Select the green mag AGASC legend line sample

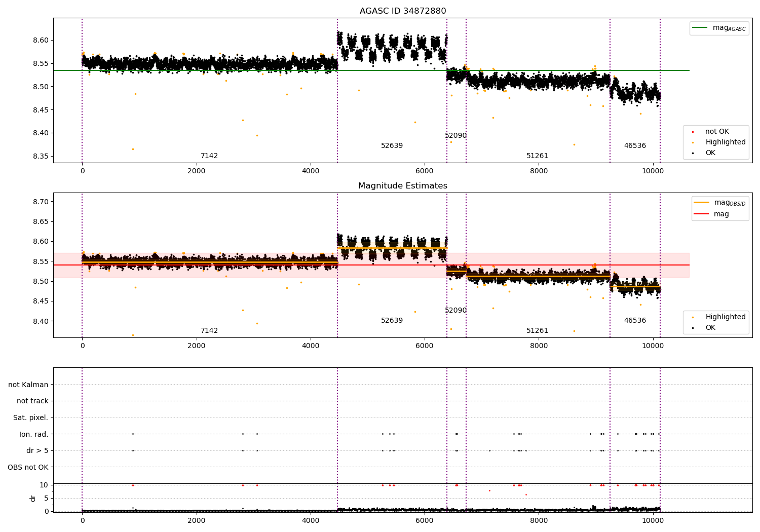701,28
